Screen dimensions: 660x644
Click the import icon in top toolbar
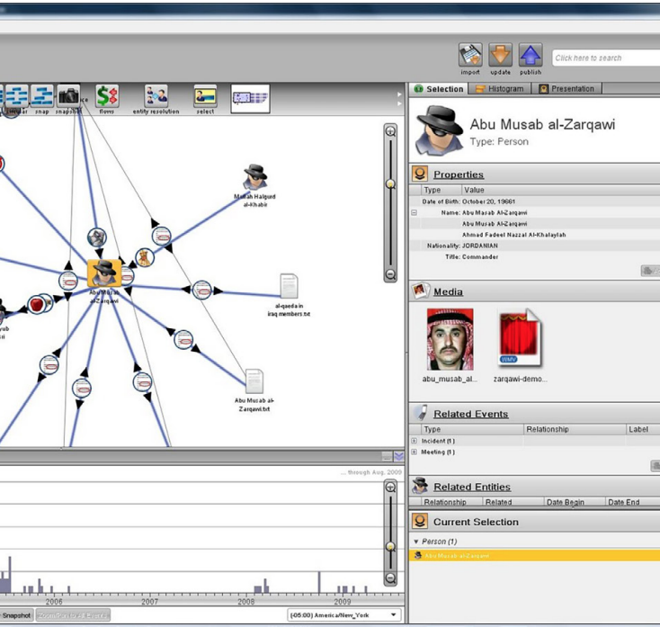[470, 56]
